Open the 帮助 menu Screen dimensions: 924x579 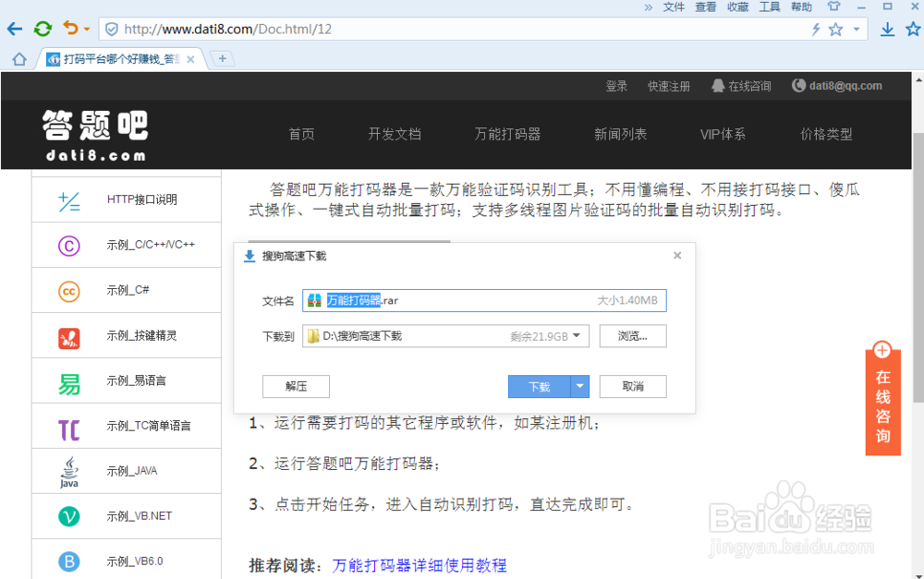pyautogui.click(x=801, y=7)
